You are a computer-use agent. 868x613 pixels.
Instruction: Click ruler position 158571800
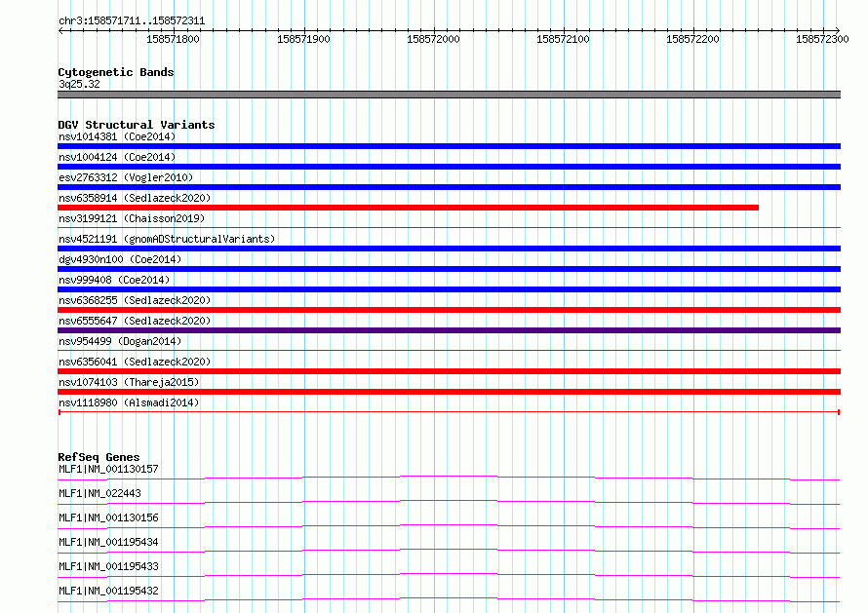coord(174,39)
